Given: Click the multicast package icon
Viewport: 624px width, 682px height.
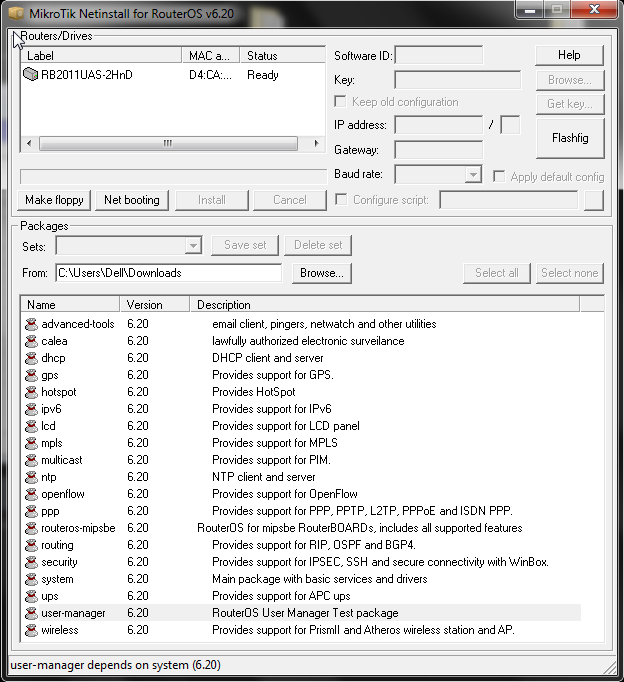Looking at the screenshot, I should [x=31, y=460].
